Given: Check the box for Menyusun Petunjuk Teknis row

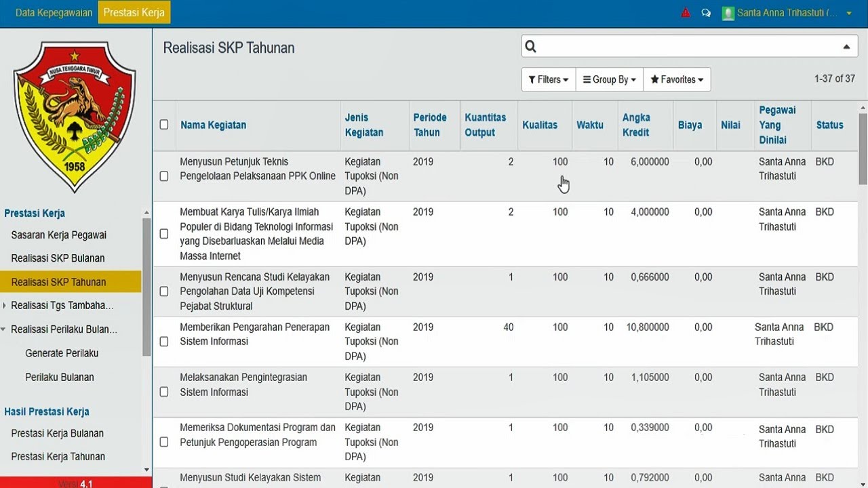Looking at the screenshot, I should tap(164, 176).
